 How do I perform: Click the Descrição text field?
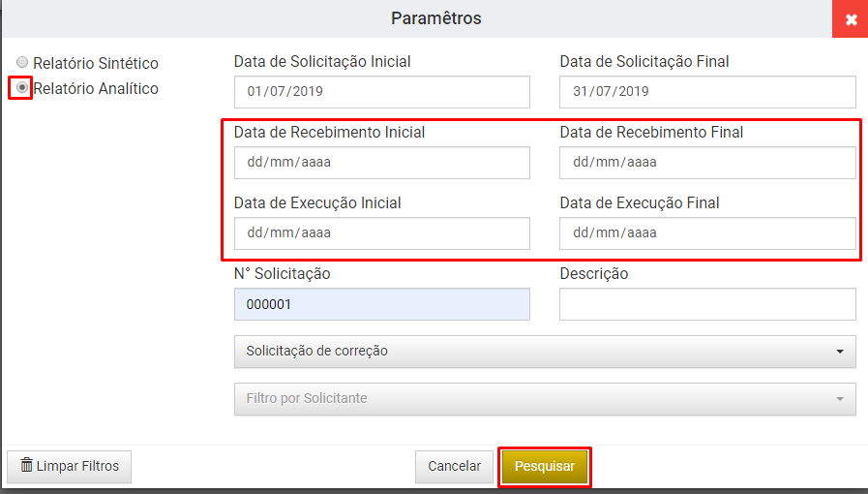pyautogui.click(x=707, y=304)
